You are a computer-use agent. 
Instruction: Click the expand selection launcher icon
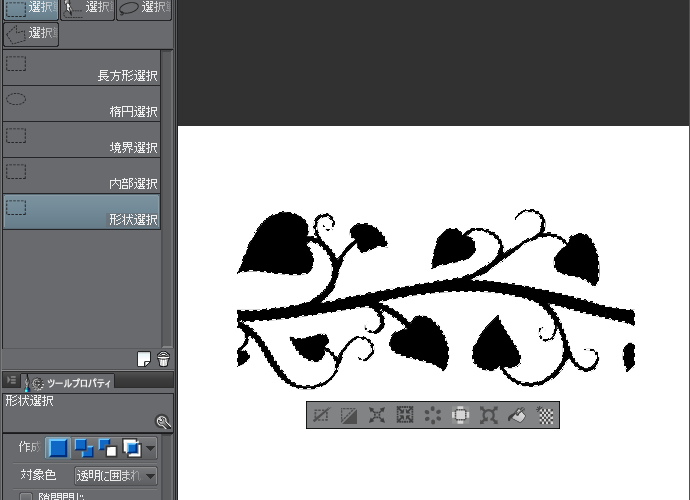(x=377, y=415)
